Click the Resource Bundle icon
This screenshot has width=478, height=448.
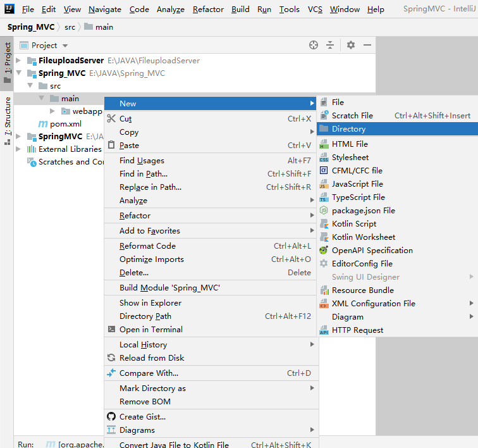point(324,290)
